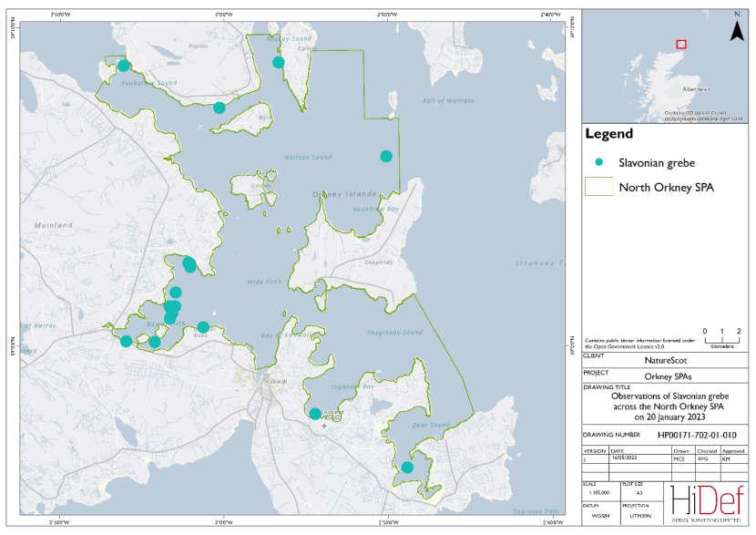The width and height of the screenshot is (756, 535).
Task: Click the 'RPG' checked-by initials
Action: coord(702,459)
